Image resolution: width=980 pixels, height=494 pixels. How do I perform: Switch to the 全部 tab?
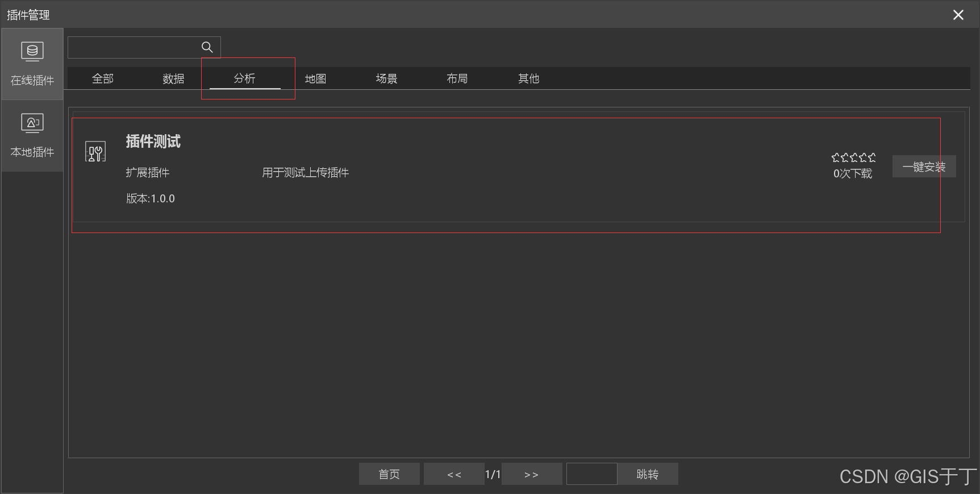[103, 78]
